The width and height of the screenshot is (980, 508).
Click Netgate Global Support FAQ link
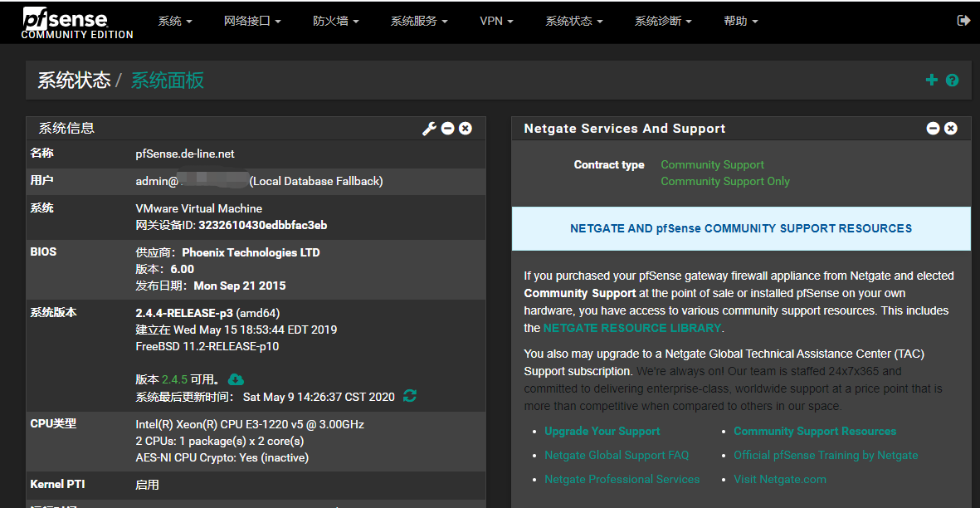click(617, 456)
